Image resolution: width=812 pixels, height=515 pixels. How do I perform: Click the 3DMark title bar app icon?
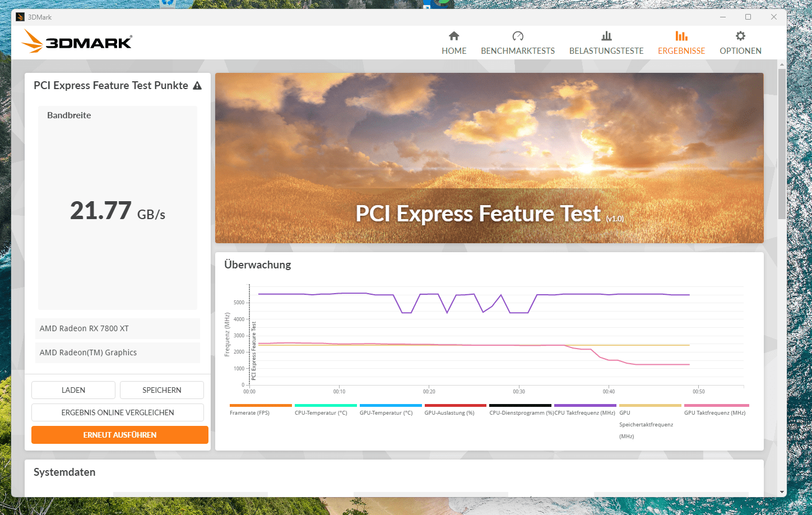[x=20, y=17]
